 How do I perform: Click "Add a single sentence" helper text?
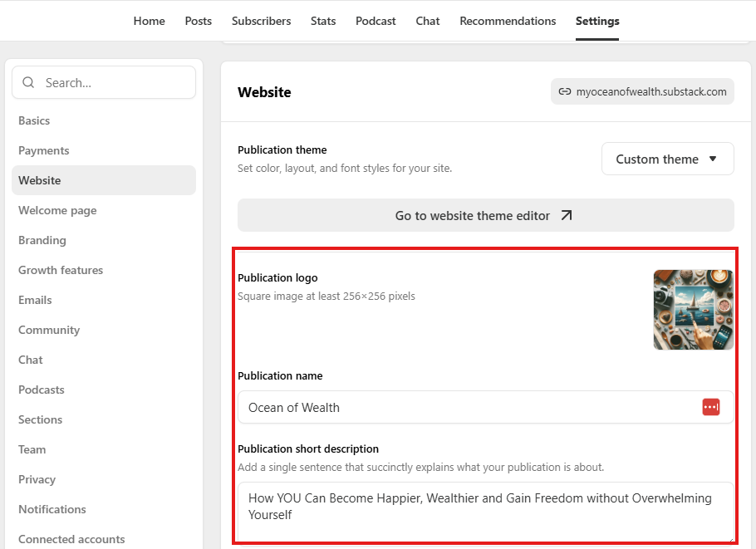(420, 467)
